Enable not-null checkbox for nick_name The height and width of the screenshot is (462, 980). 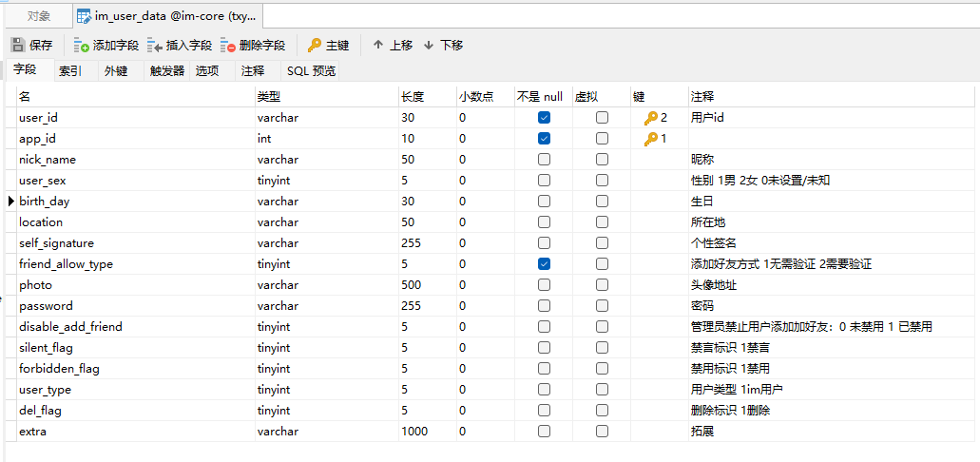click(544, 160)
